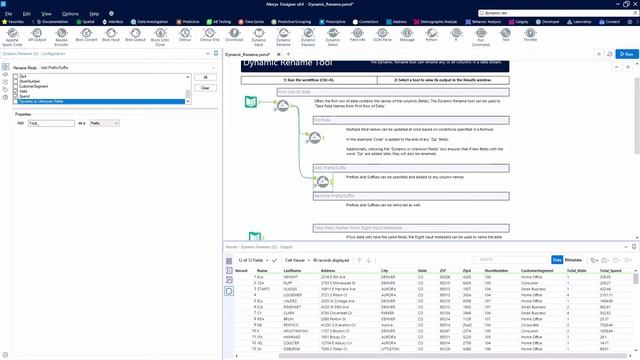Toggle the Zip4 field checkbox
This screenshot has height=360, width=640.
[x=16, y=76]
